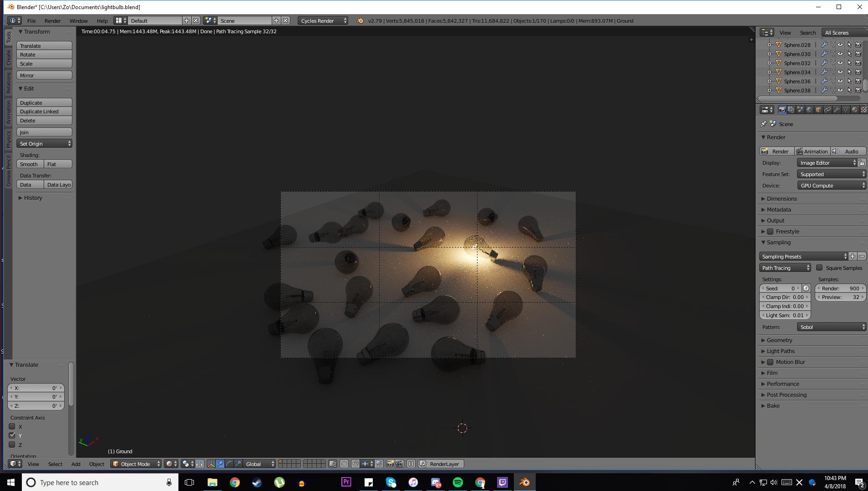Screen dimensions: 868x491
Task: Open the Device GPU Compute dropdown
Action: pyautogui.click(x=832, y=185)
